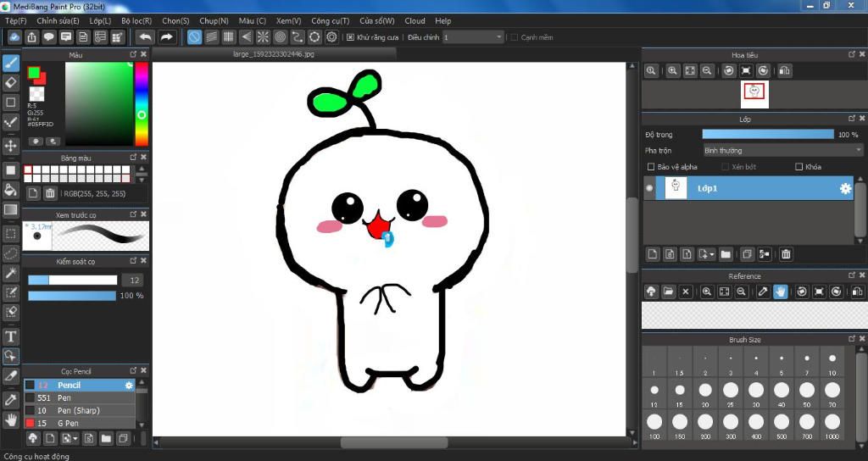868x461 pixels.
Task: Toggle visibility of Lớp1 layer
Action: click(650, 188)
